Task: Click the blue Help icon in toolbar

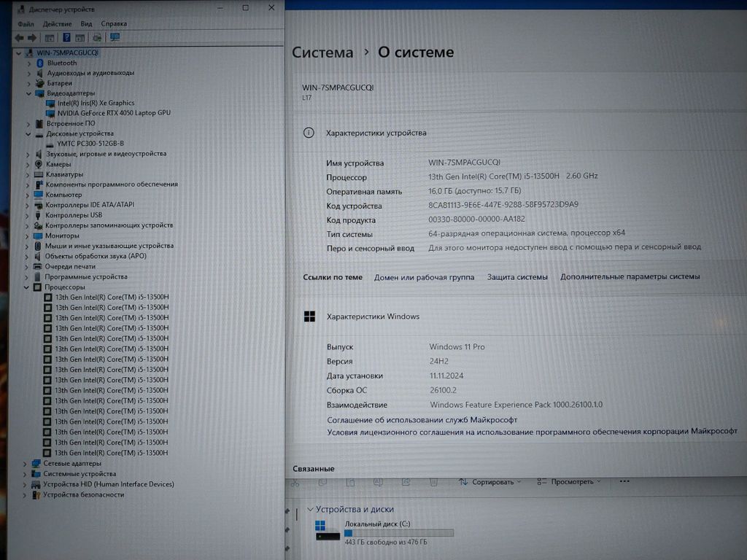Action: (66, 37)
